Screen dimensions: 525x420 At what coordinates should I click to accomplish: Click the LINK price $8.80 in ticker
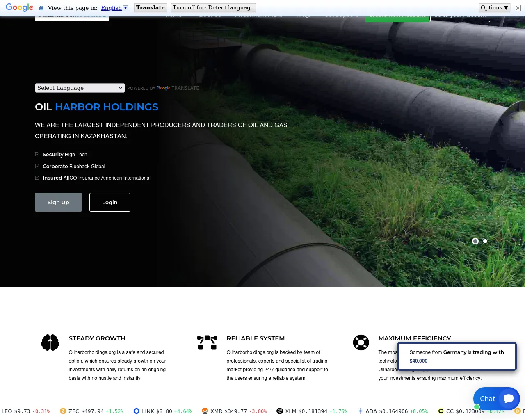164,411
